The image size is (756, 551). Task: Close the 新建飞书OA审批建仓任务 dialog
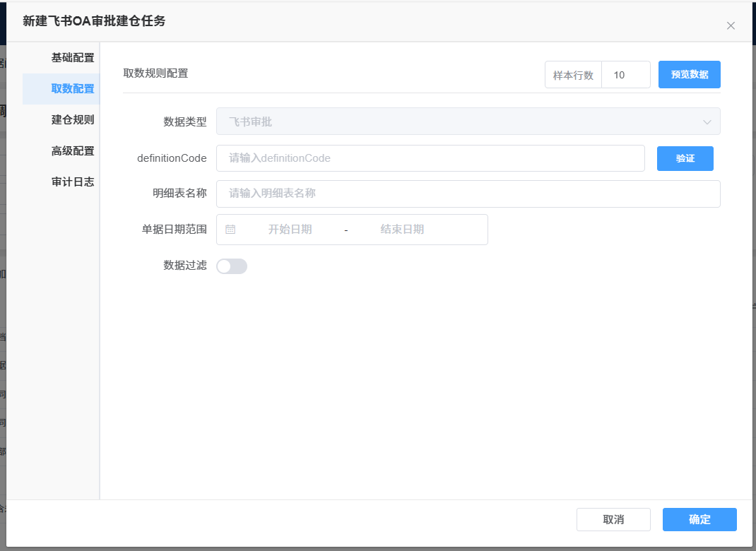731,26
